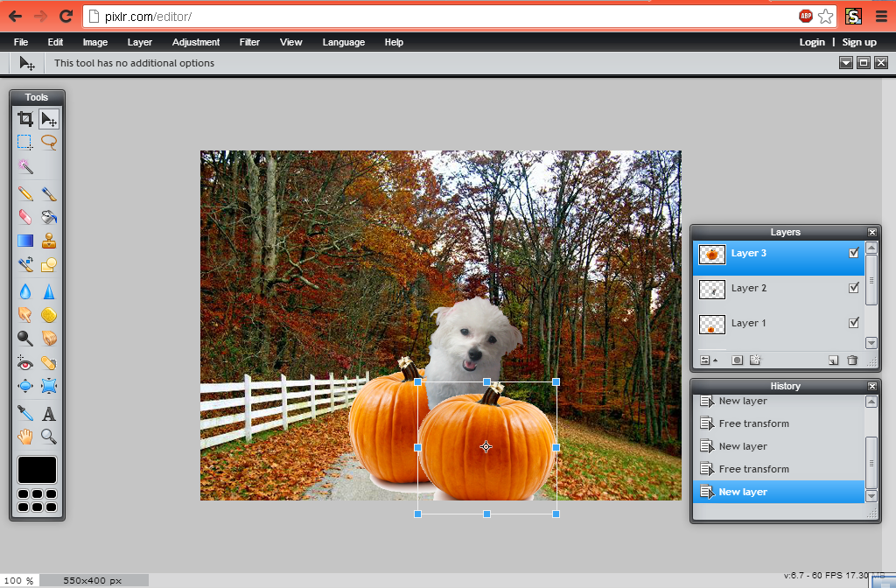Click the Login link
Image resolution: width=896 pixels, height=588 pixels.
pyautogui.click(x=812, y=42)
